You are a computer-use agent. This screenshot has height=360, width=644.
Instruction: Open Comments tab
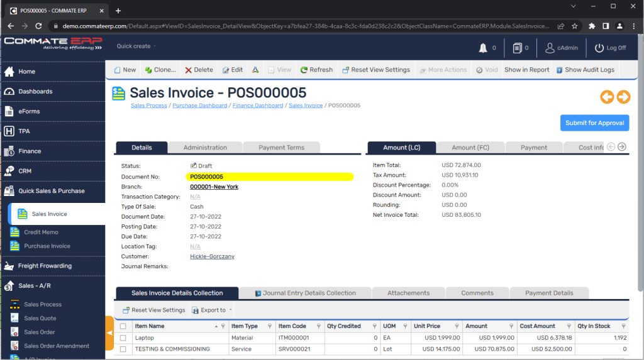coord(477,293)
